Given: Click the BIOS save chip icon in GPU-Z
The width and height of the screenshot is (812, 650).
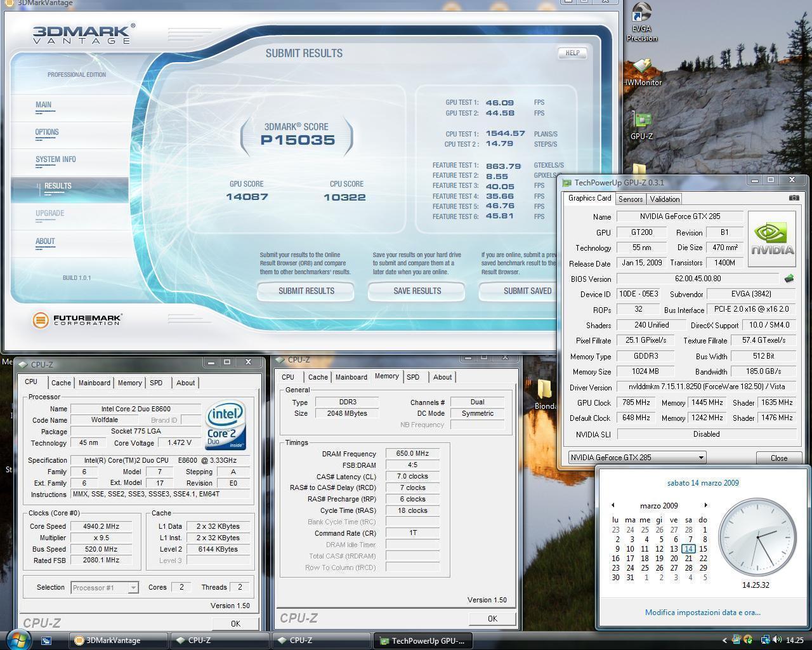Looking at the screenshot, I should [789, 279].
